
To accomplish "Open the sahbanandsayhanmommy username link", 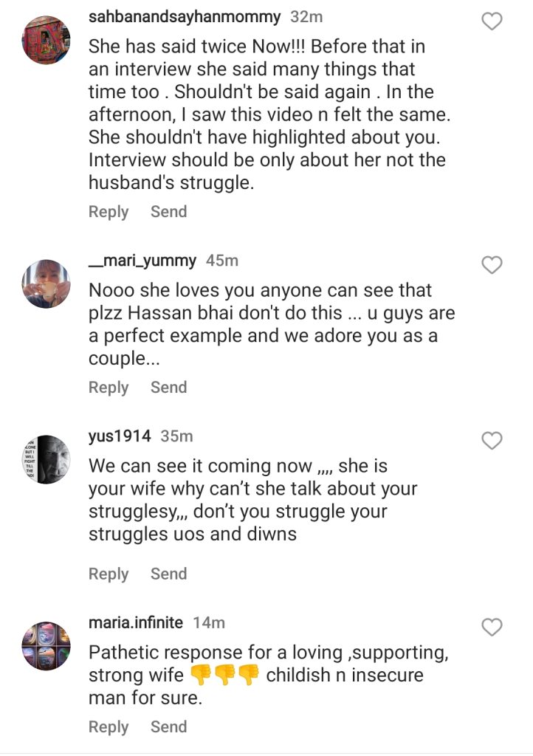I will tap(184, 17).
